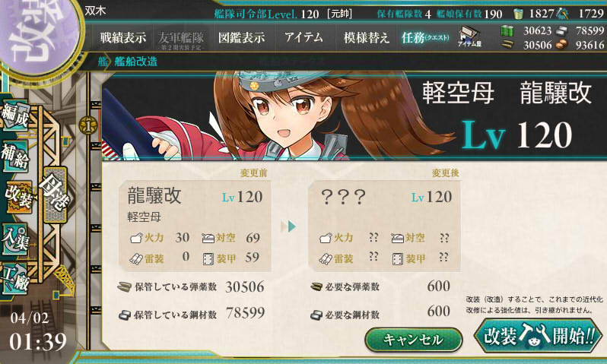Screen dimensions: 607x364
Task: Open the アイテム屋 item shop icon
Action: click(x=469, y=37)
